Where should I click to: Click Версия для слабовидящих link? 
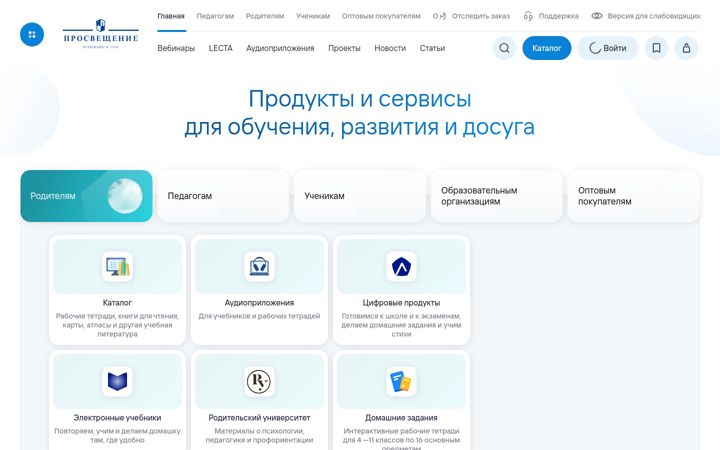(654, 16)
